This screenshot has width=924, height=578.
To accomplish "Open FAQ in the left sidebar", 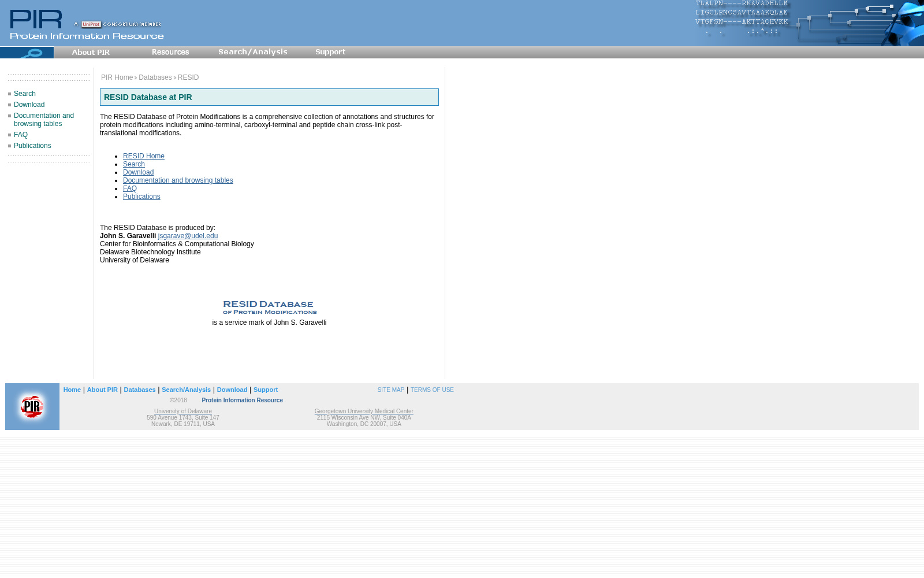I will click(21, 135).
